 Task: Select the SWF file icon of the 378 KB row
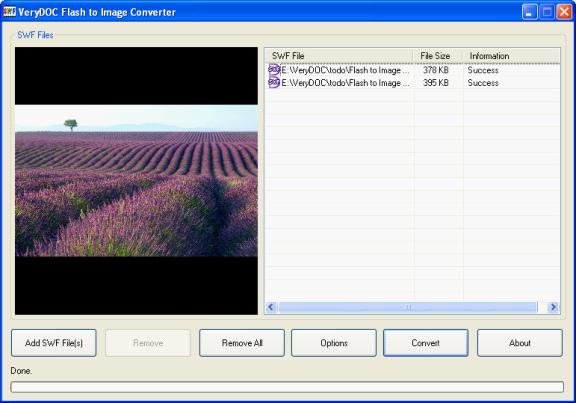274,70
